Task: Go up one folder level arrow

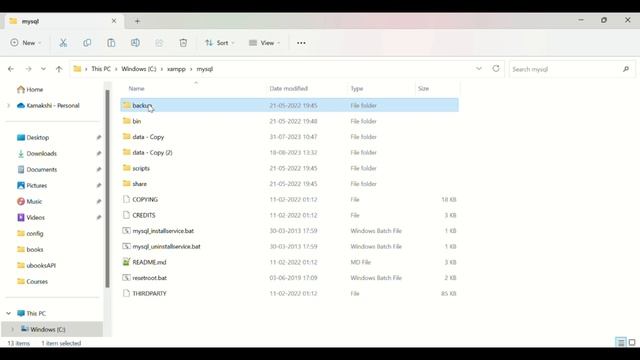Action: pos(59,69)
